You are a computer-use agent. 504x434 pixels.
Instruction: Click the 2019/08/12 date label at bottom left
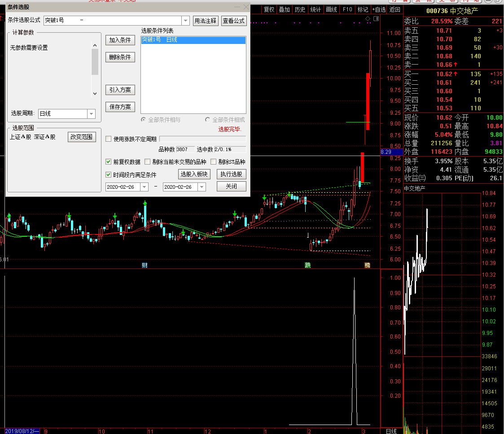tap(22, 431)
